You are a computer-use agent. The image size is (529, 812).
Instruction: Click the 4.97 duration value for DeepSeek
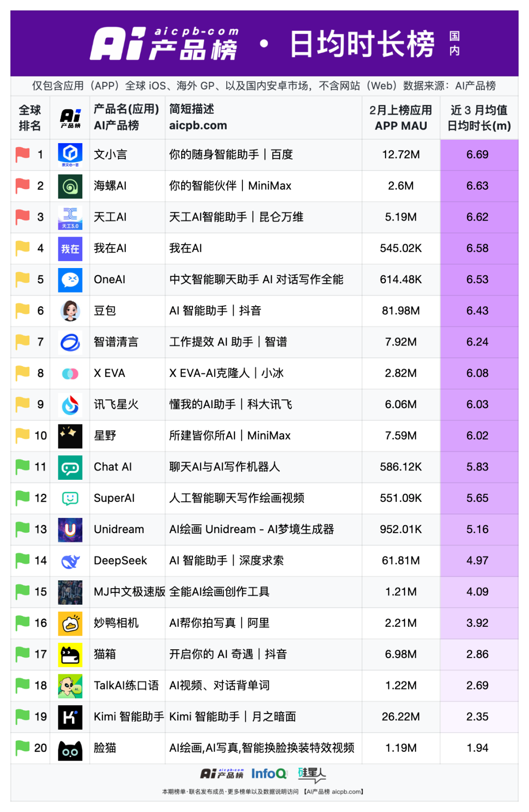(x=478, y=561)
